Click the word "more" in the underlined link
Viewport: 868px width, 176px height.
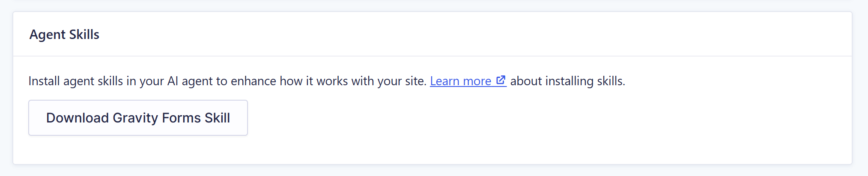(x=477, y=81)
